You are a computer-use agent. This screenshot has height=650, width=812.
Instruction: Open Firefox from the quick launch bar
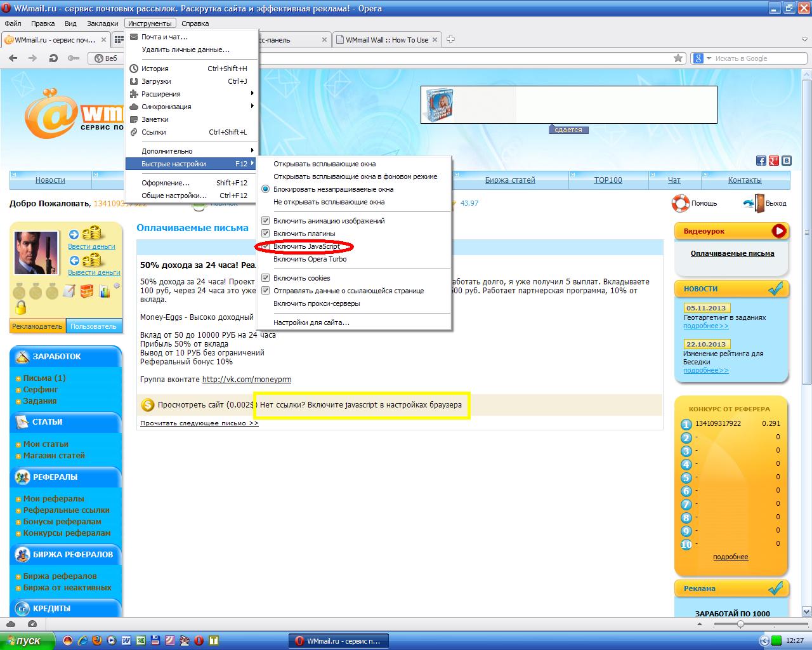[97, 640]
